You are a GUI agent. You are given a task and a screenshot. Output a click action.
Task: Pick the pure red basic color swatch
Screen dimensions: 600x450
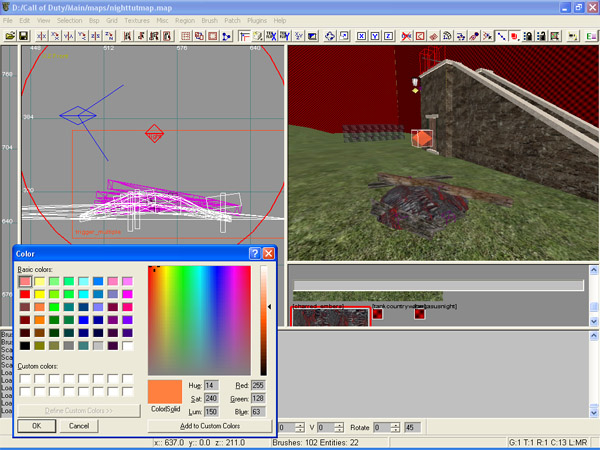click(25, 294)
